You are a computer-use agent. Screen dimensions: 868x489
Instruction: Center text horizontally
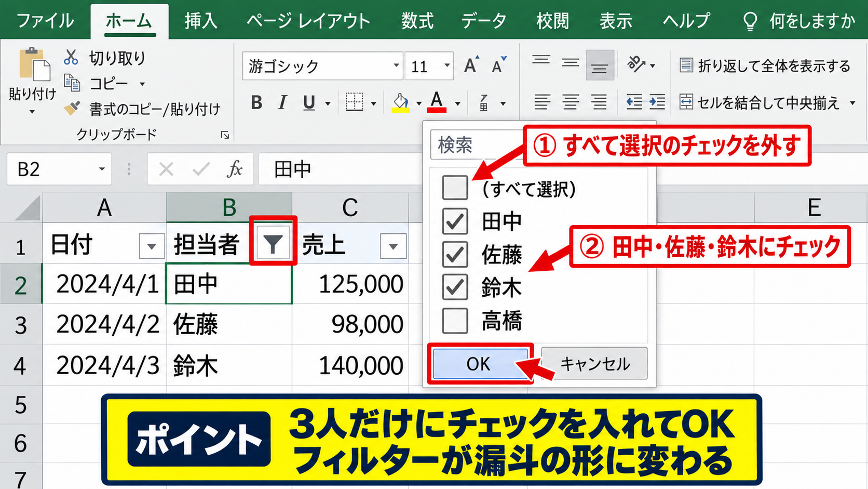[x=571, y=102]
